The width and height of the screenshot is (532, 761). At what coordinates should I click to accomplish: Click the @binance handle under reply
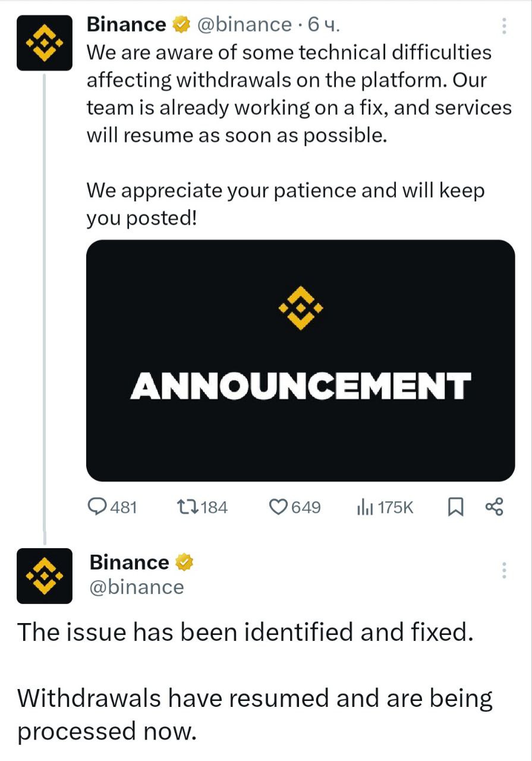click(x=137, y=587)
